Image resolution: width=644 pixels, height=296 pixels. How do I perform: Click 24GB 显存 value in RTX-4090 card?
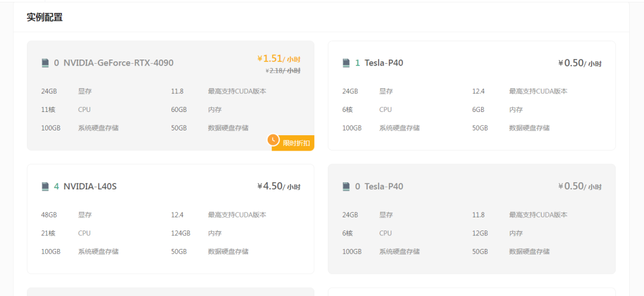tap(49, 91)
